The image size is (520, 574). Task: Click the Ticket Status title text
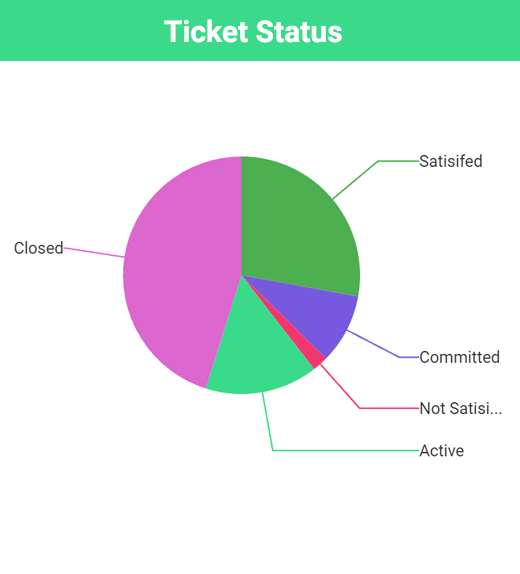tap(253, 31)
